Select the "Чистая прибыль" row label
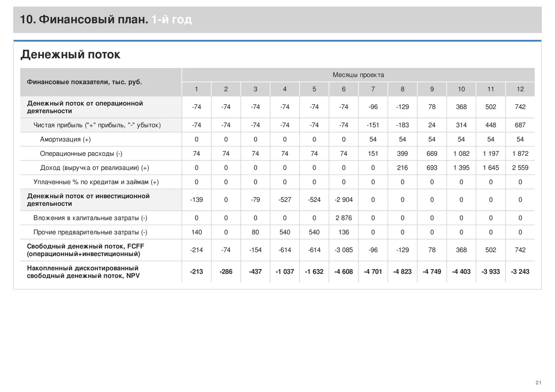The height and width of the screenshot is (392, 555). (x=97, y=125)
